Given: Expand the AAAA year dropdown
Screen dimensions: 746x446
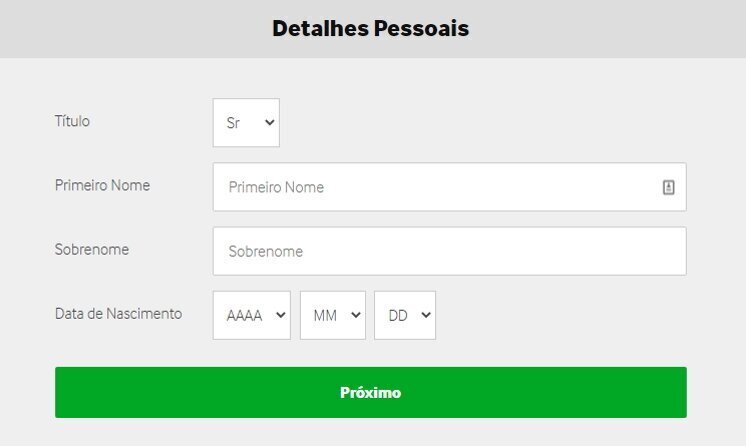Looking at the screenshot, I should coord(251,315).
